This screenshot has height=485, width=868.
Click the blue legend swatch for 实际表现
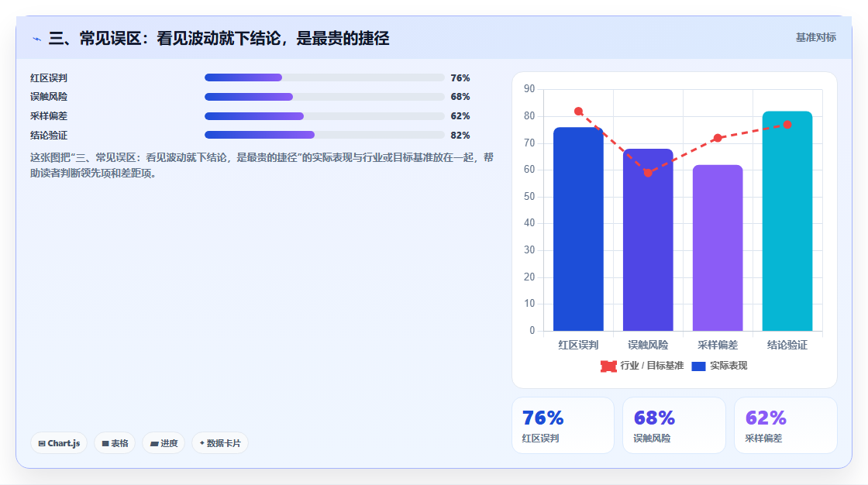click(698, 366)
